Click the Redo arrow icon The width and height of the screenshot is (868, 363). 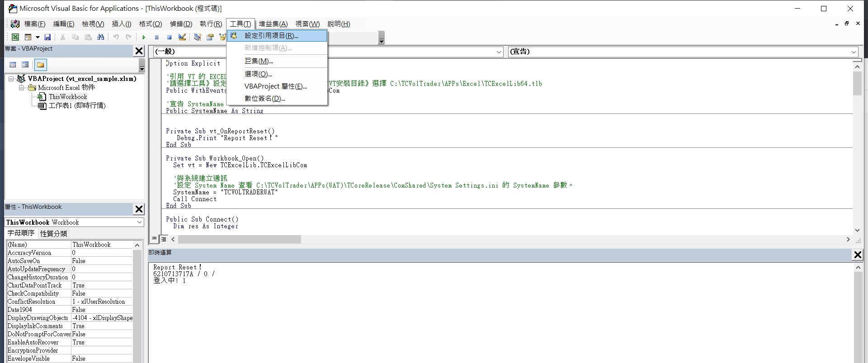point(129,37)
